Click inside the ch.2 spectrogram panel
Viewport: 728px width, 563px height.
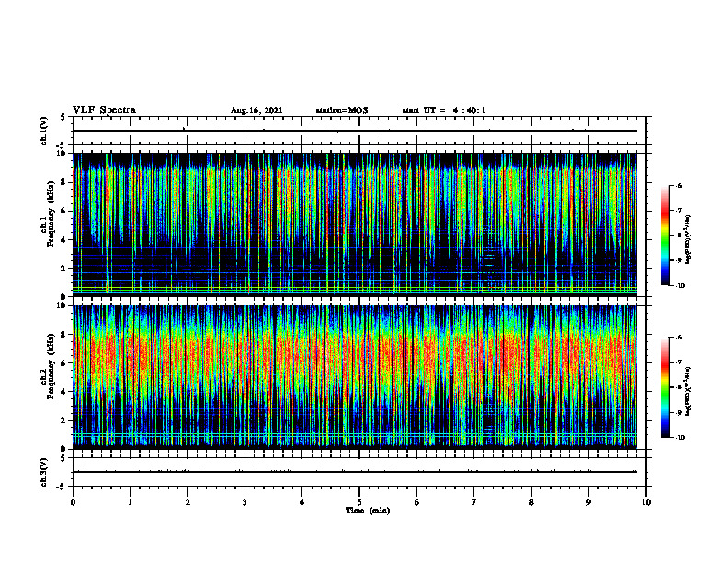click(x=355, y=377)
